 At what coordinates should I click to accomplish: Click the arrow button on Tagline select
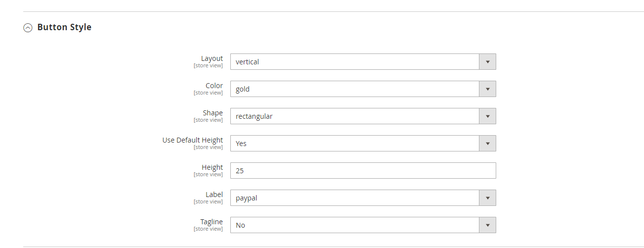(x=487, y=225)
